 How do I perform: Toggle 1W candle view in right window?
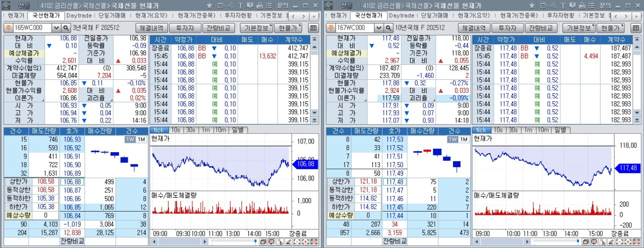pyautogui.click(x=452, y=139)
